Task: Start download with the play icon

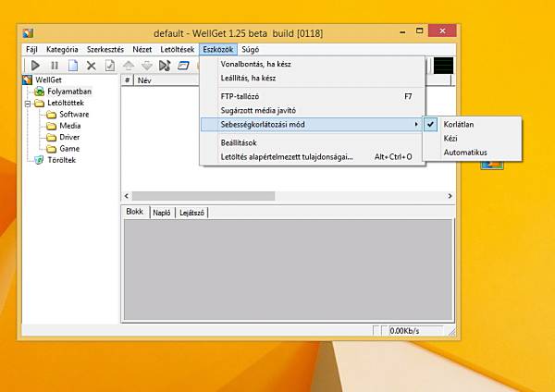Action: [35, 66]
